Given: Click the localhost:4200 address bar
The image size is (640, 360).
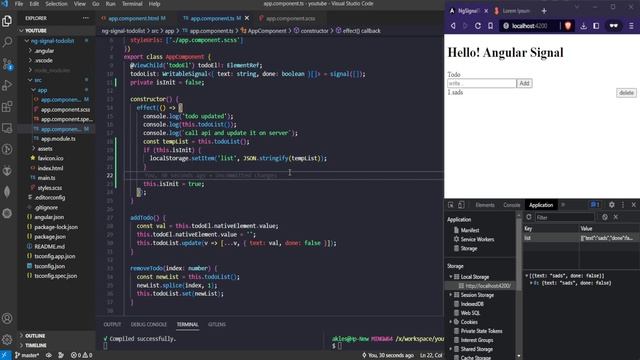Looking at the screenshot, I should [530, 26].
